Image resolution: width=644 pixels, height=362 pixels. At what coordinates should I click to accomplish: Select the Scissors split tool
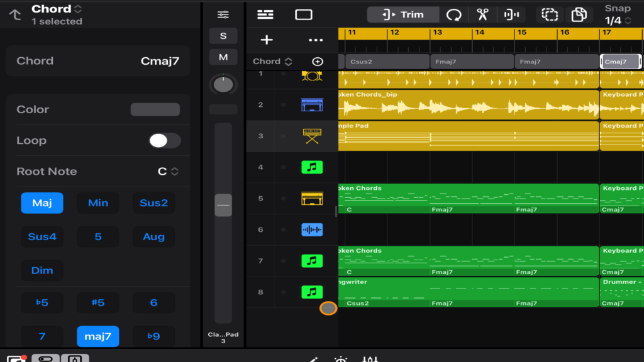482,14
